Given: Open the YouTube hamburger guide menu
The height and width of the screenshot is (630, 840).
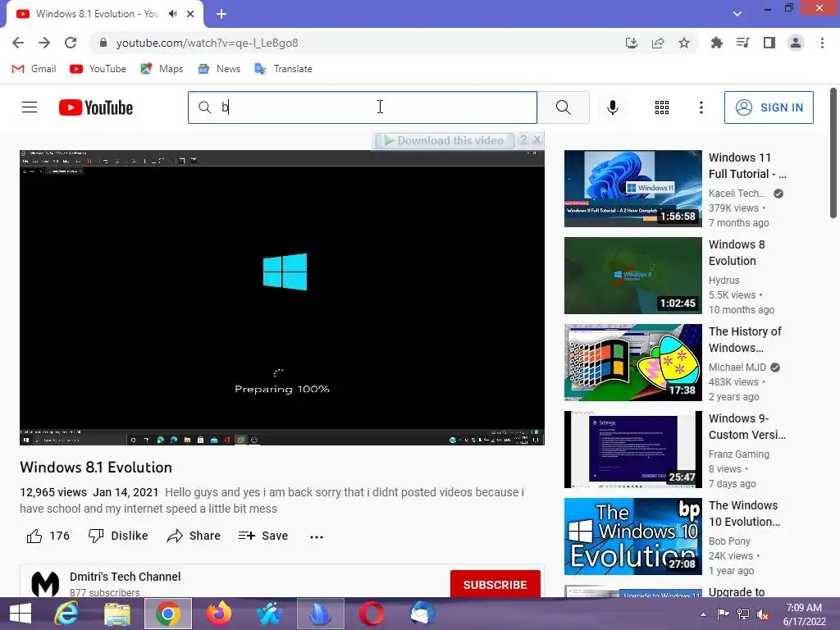Looking at the screenshot, I should [30, 107].
